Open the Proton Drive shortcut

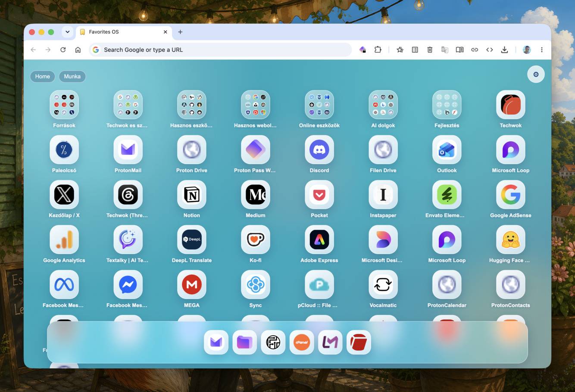coord(192,149)
